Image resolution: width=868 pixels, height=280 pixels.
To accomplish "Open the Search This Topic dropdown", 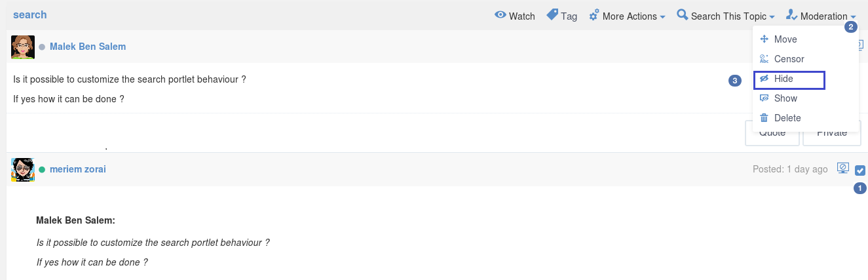I will [x=726, y=16].
